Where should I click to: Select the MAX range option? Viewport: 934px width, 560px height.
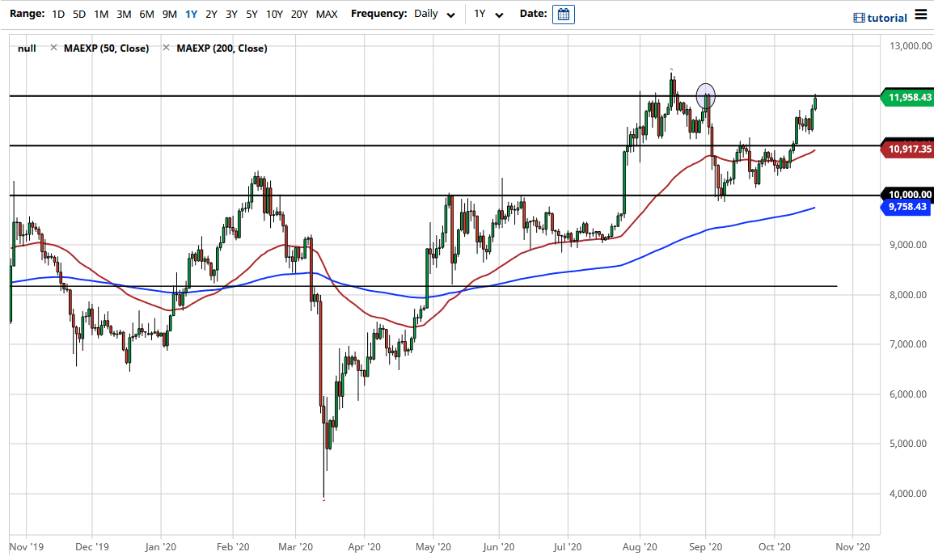[x=327, y=14]
